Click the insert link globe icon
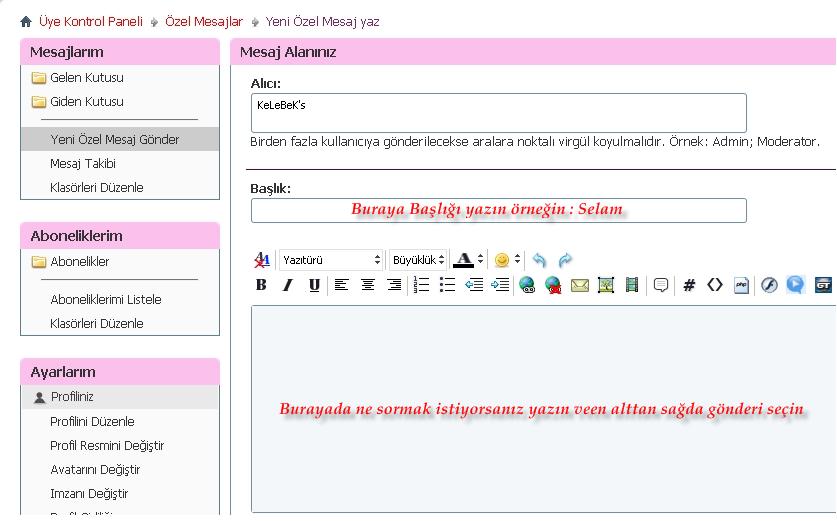Viewport: 837px width, 521px height. [x=527, y=285]
